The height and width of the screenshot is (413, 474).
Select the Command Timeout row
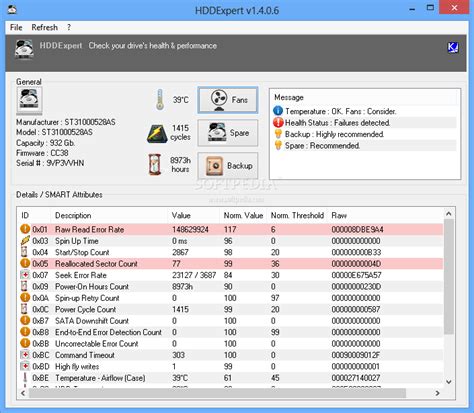point(231,355)
